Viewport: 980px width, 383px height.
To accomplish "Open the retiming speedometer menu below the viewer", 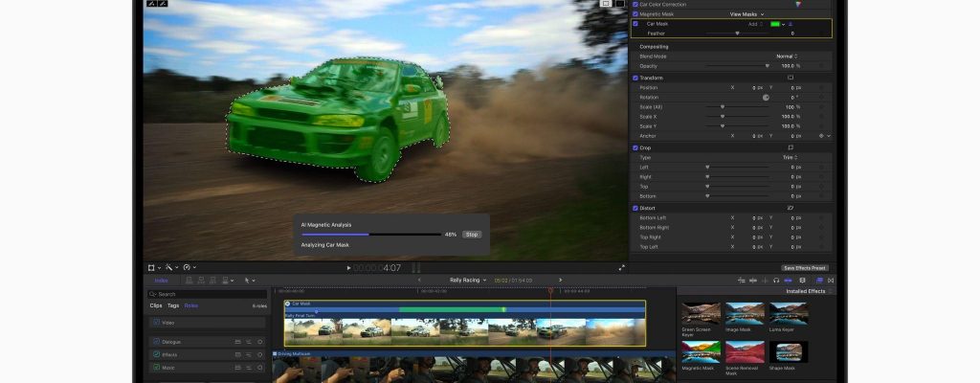I will (x=189, y=268).
